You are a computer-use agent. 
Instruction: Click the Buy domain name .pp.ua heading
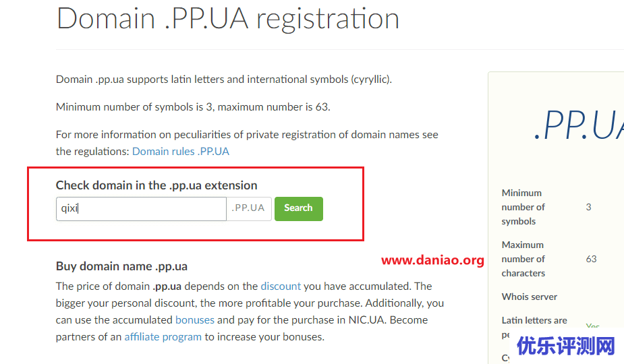[121, 266]
